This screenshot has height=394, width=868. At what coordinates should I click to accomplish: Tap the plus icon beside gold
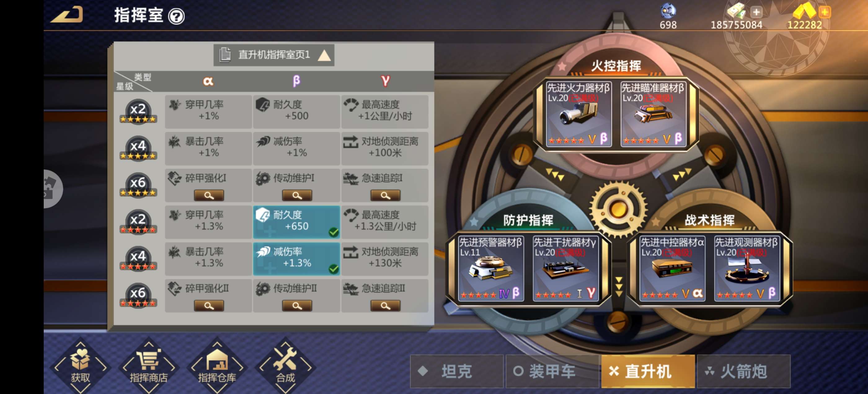click(x=825, y=12)
